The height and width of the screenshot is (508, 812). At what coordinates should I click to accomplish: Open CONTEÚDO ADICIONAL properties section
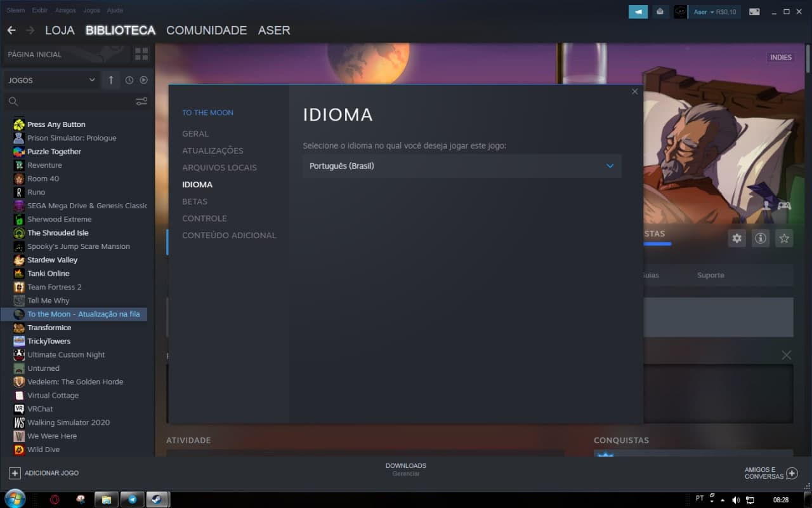point(229,236)
